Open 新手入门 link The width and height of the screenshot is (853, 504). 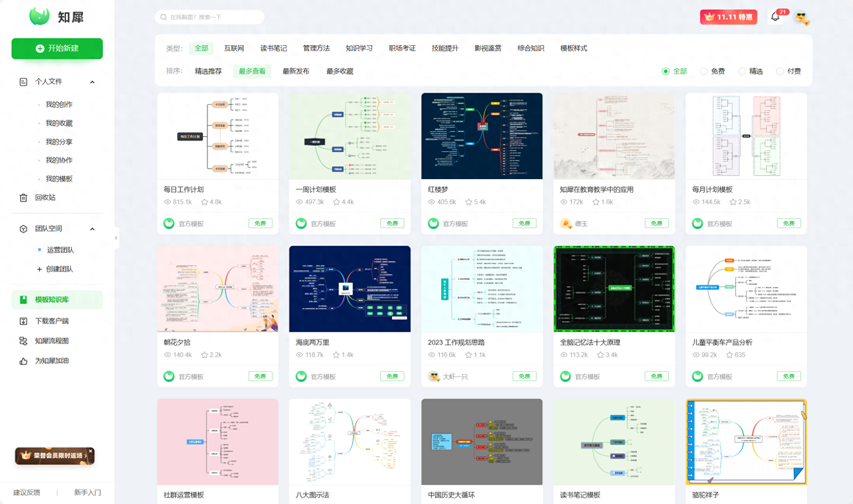click(x=87, y=492)
